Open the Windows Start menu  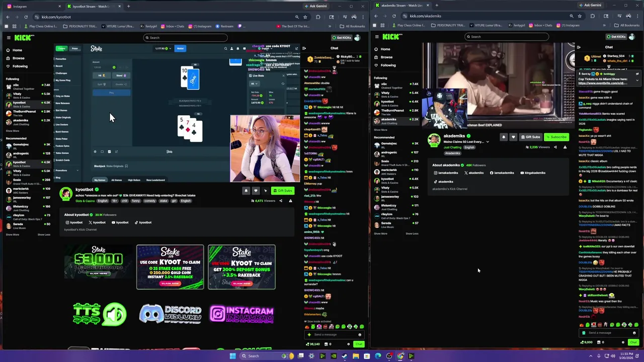[x=232, y=356]
